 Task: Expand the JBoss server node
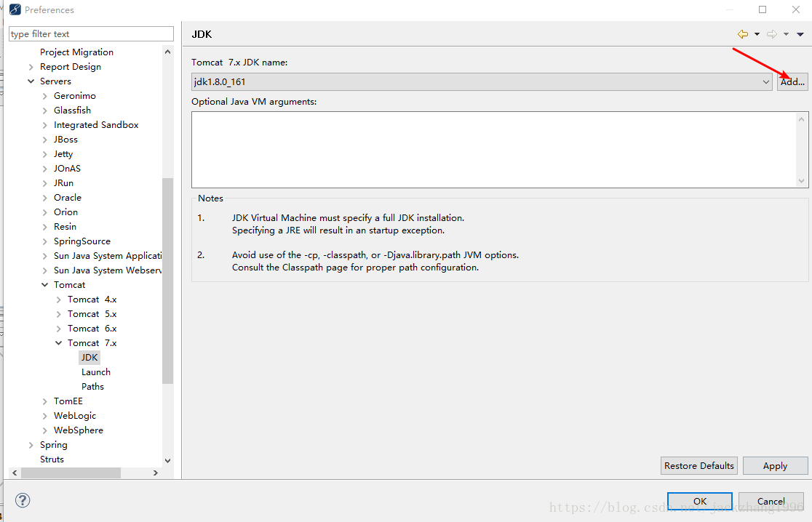[x=44, y=139]
